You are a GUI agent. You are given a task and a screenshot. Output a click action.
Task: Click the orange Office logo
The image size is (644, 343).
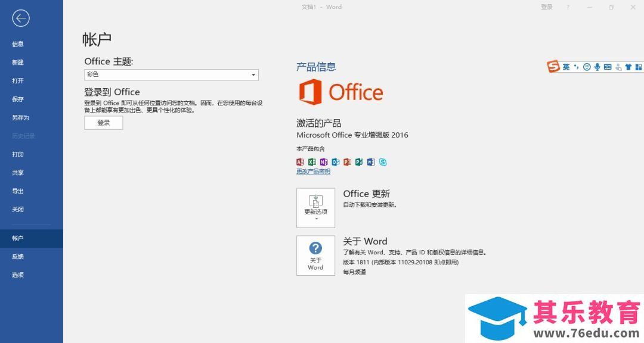pos(341,92)
